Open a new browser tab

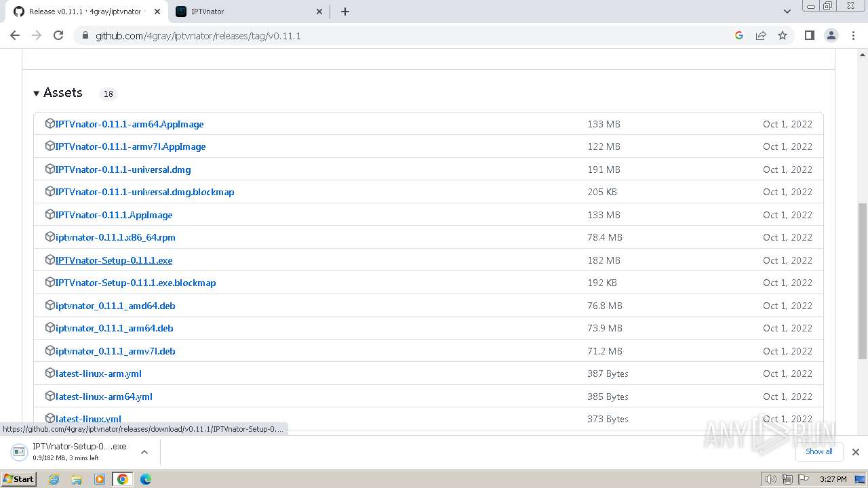[344, 12]
